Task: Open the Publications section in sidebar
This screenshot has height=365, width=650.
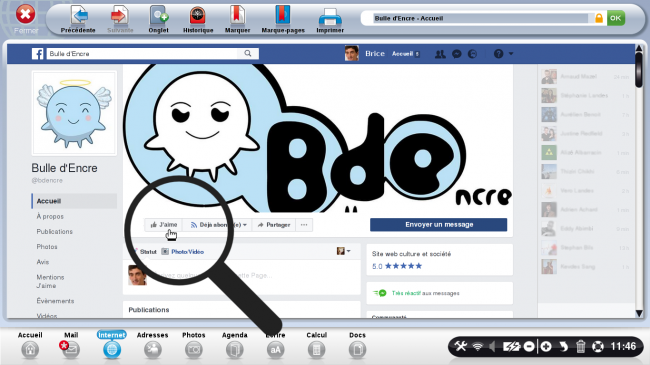Action: (x=54, y=231)
